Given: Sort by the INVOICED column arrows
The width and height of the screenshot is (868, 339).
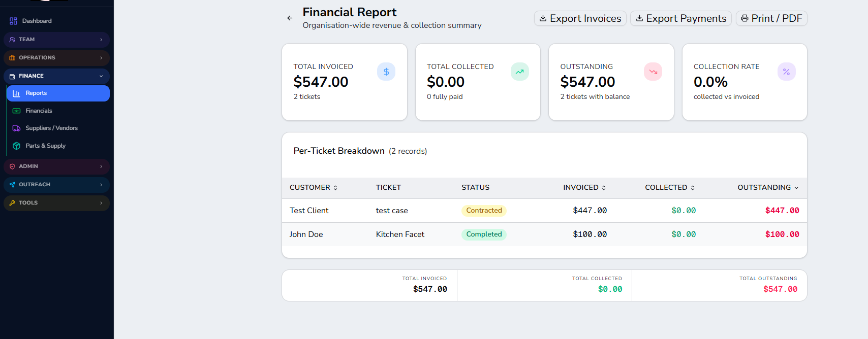Looking at the screenshot, I should pos(604,188).
